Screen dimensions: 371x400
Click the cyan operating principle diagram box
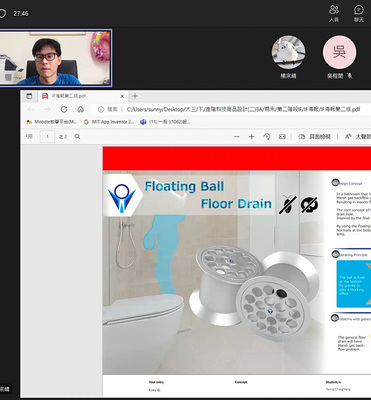pyautogui.click(x=354, y=284)
